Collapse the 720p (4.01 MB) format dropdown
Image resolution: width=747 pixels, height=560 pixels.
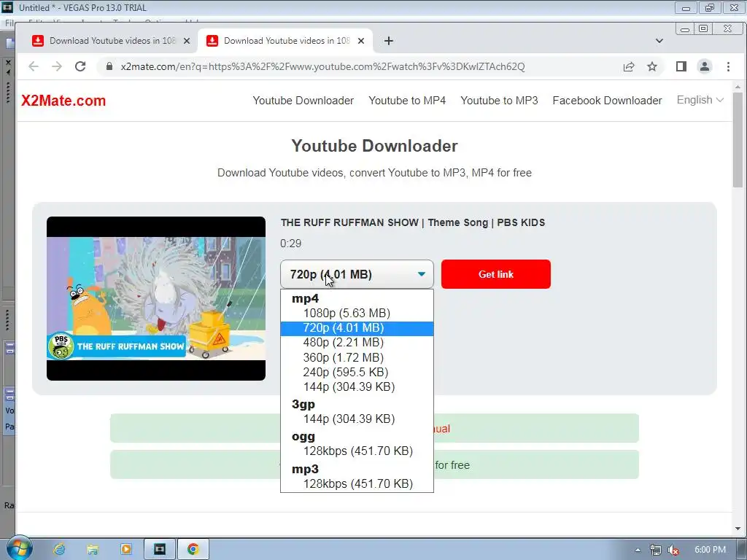(357, 274)
